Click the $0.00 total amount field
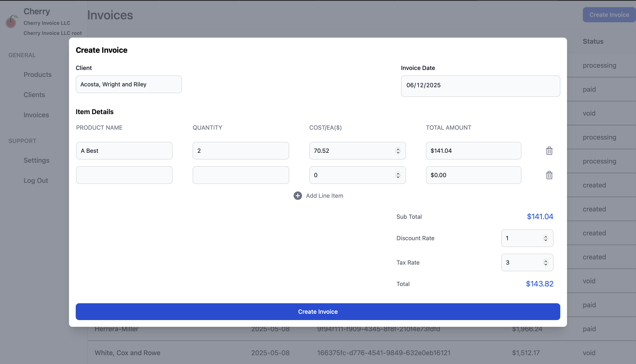636x364 pixels. [x=473, y=175]
